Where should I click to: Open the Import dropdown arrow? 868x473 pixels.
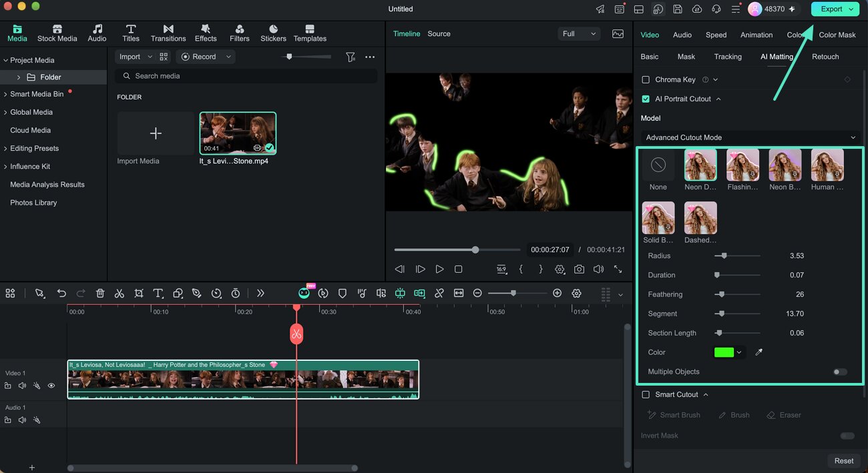pos(150,57)
